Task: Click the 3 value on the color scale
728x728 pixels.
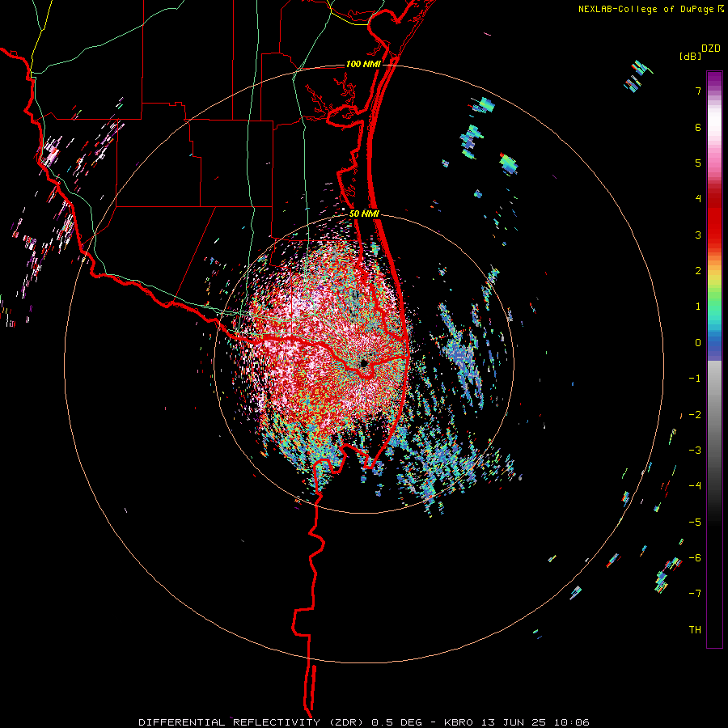Action: (x=698, y=235)
